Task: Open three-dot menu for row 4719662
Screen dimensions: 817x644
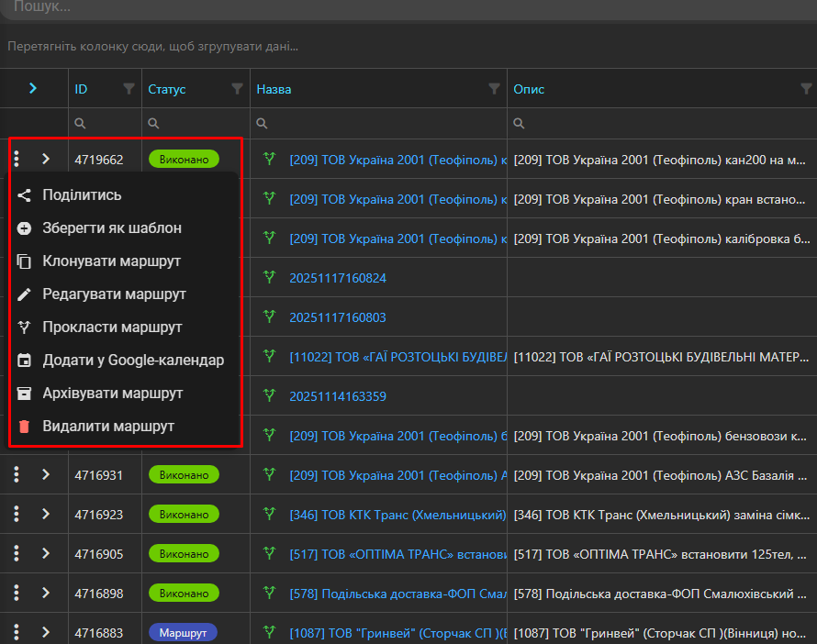Action: pos(17,159)
